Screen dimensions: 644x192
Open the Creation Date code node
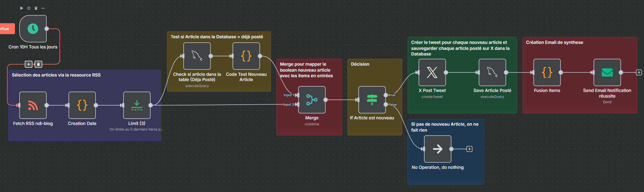coord(82,105)
